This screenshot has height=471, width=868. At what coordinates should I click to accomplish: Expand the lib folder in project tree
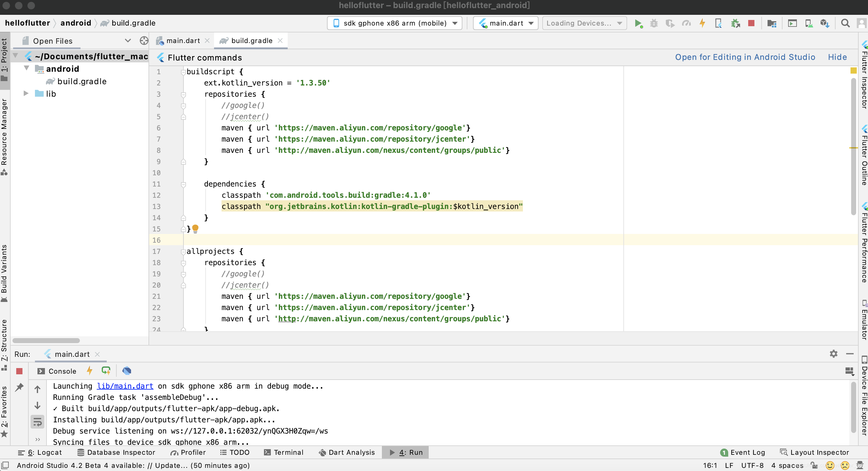(26, 94)
